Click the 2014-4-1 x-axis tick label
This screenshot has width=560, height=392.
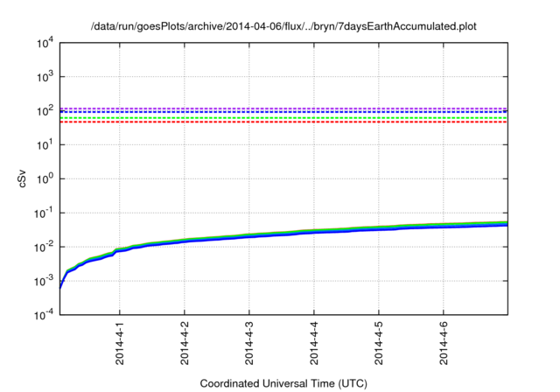(x=120, y=345)
